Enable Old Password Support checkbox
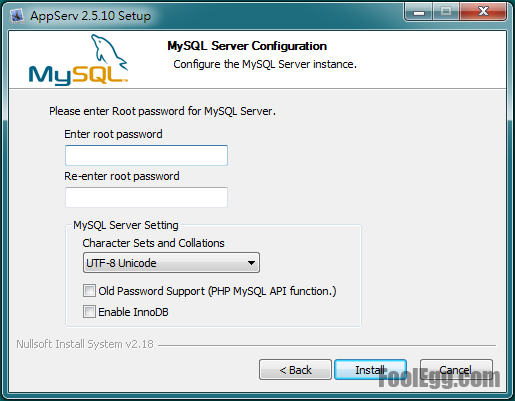This screenshot has height=401, width=515. click(89, 291)
